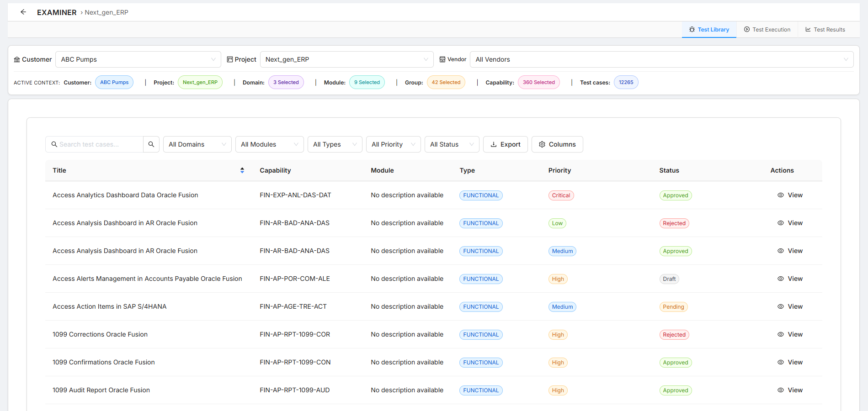Click the eye icon for 1099 Corrections row

coord(781,334)
